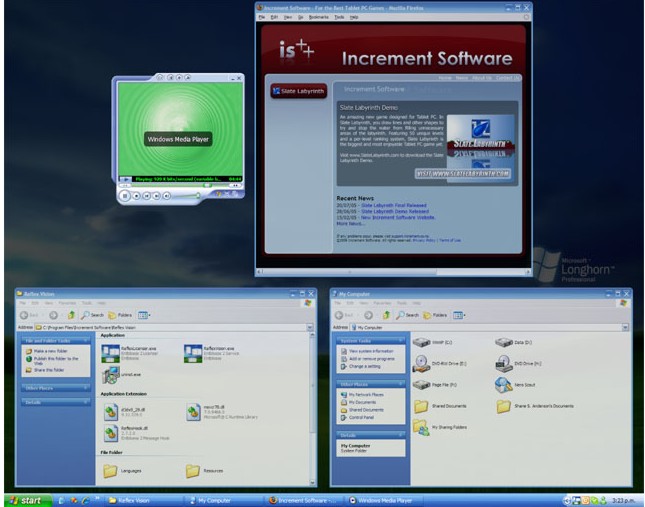The image size is (645, 507).
Task: Open the DVD Drive (H:) icon
Action: 503,363
